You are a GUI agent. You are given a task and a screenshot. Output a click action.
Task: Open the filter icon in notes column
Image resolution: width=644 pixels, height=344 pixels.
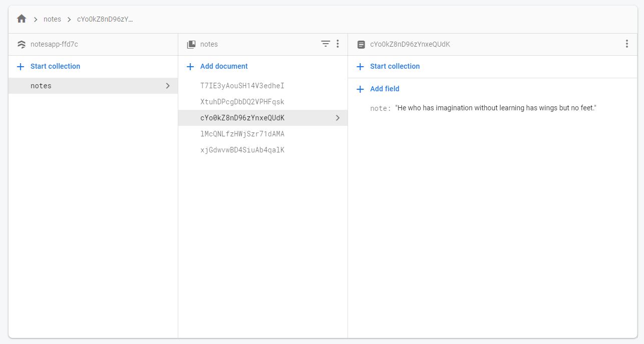(x=326, y=44)
